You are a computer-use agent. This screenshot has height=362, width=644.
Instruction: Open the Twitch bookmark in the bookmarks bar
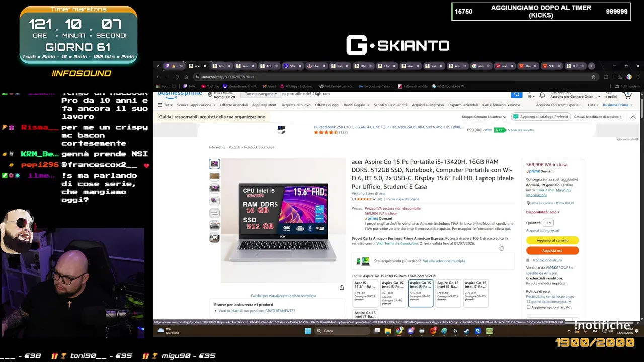(x=190, y=86)
